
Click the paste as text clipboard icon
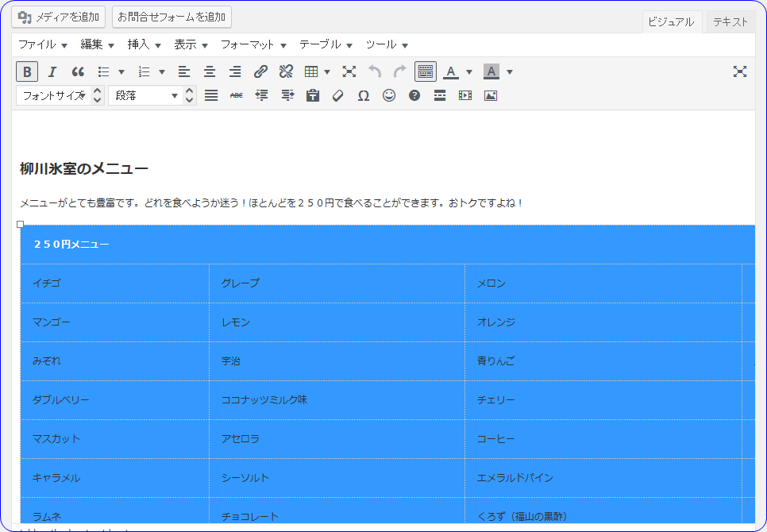click(x=313, y=95)
